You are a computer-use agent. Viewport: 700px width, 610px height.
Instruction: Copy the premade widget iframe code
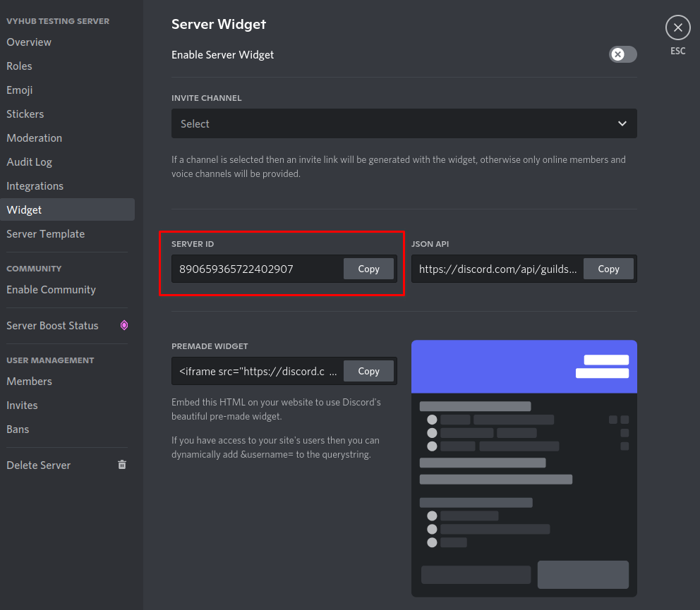pyautogui.click(x=368, y=371)
